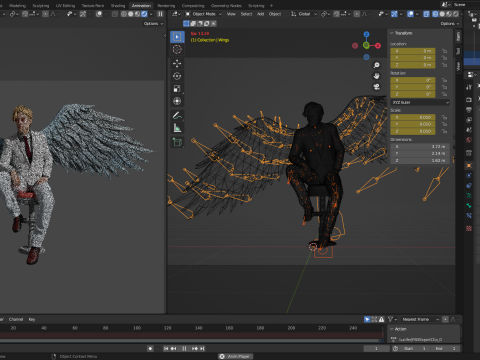The width and height of the screenshot is (480, 360).
Task: Click the pan hand icon in right viewport
Action: click(376, 76)
